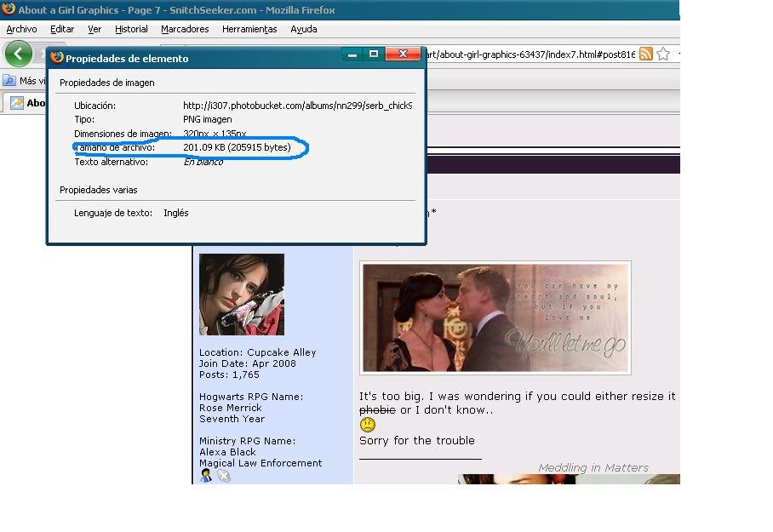Click the user avatar photo thumbnail
Image resolution: width=773 pixels, height=532 pixels.
[x=242, y=295]
